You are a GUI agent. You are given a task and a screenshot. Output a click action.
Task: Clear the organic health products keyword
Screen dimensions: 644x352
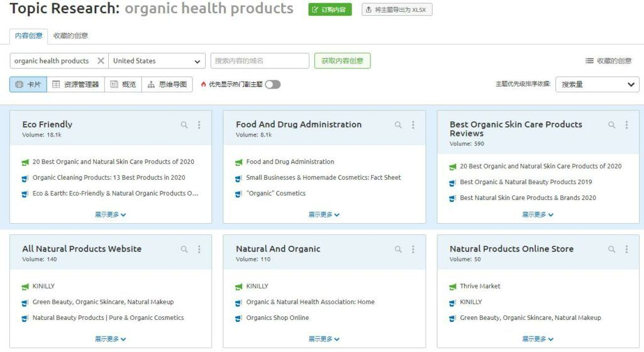point(101,61)
